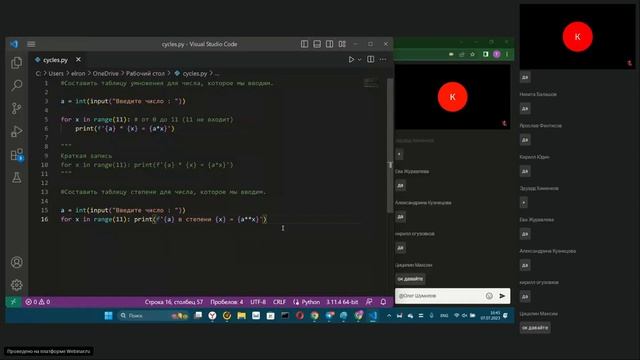Open the remote window indicator in the status bar
Viewport: 640px width, 360px height.
[x=13, y=302]
